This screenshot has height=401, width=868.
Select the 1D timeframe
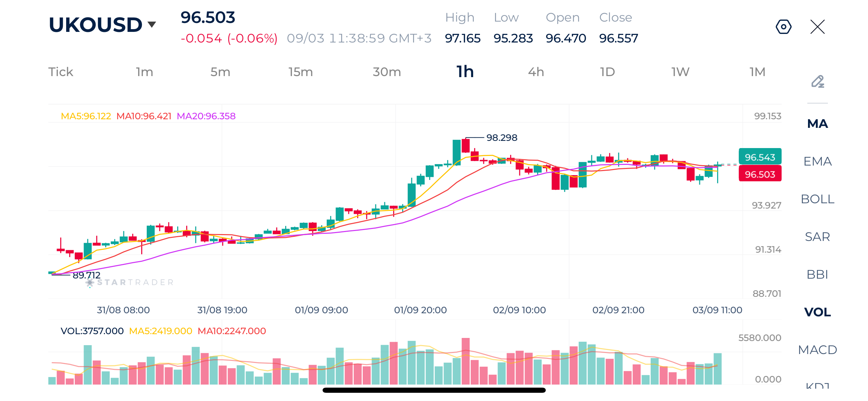click(x=607, y=72)
